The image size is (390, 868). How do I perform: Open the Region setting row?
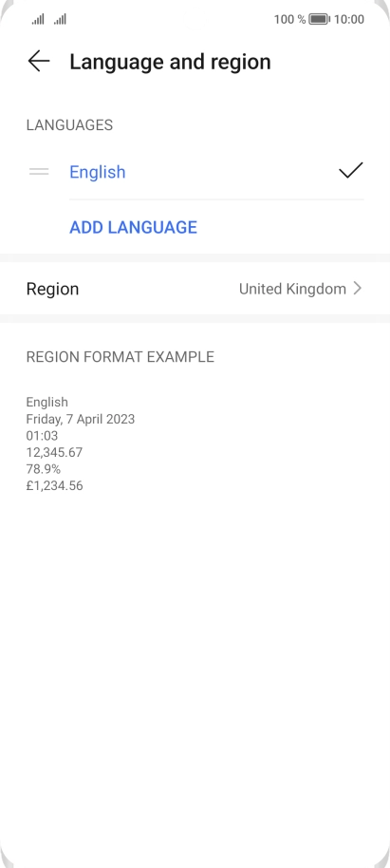coord(195,289)
